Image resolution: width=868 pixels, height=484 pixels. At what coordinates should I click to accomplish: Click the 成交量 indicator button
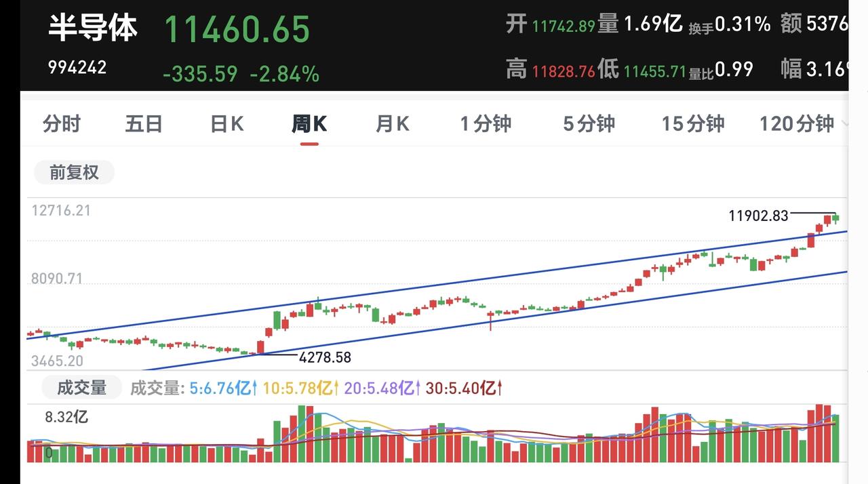pos(81,388)
